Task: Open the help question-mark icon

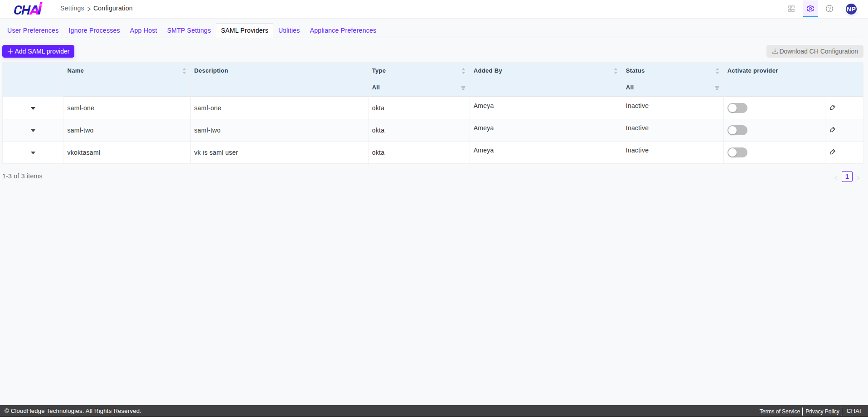Action: (x=829, y=9)
